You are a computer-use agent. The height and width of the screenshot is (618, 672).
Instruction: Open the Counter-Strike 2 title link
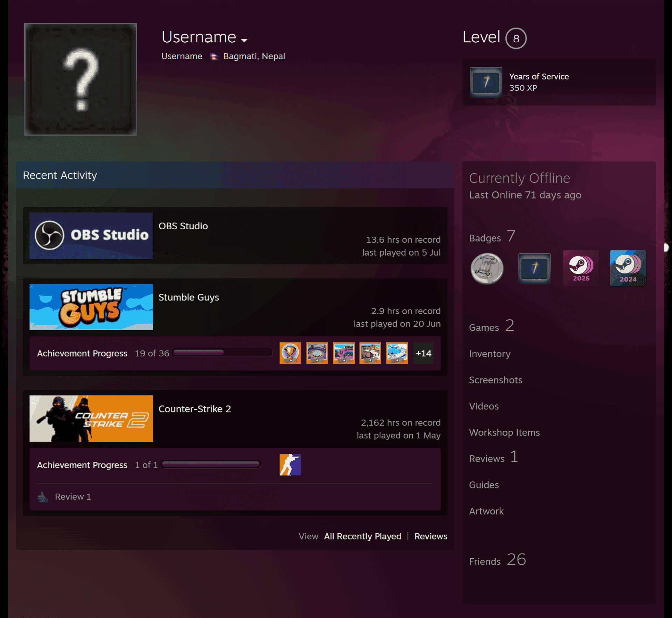point(195,409)
